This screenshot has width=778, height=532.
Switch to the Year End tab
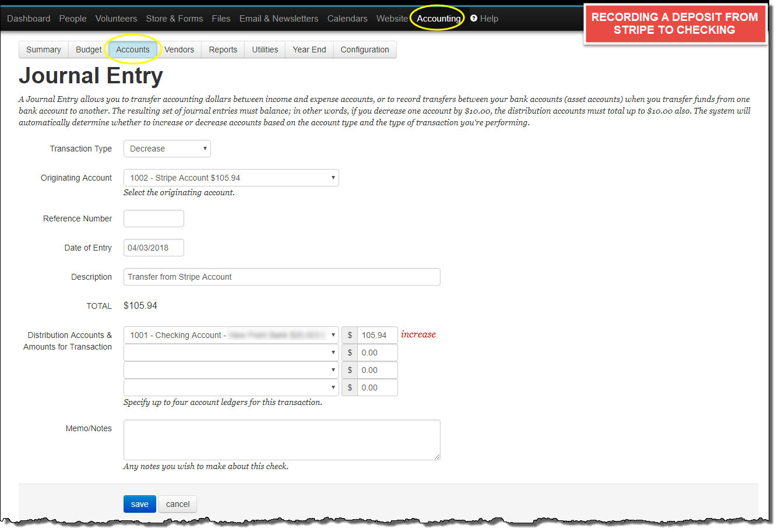point(309,50)
